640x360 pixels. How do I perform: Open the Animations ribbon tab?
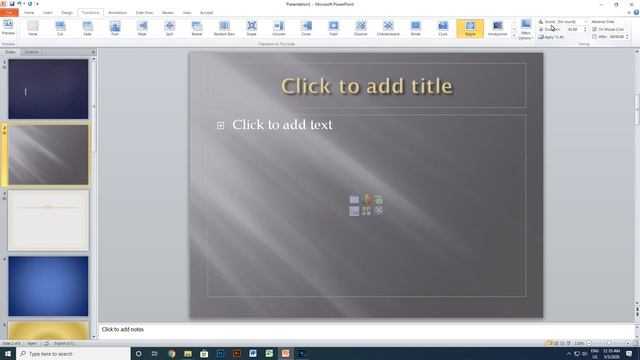[x=118, y=13]
